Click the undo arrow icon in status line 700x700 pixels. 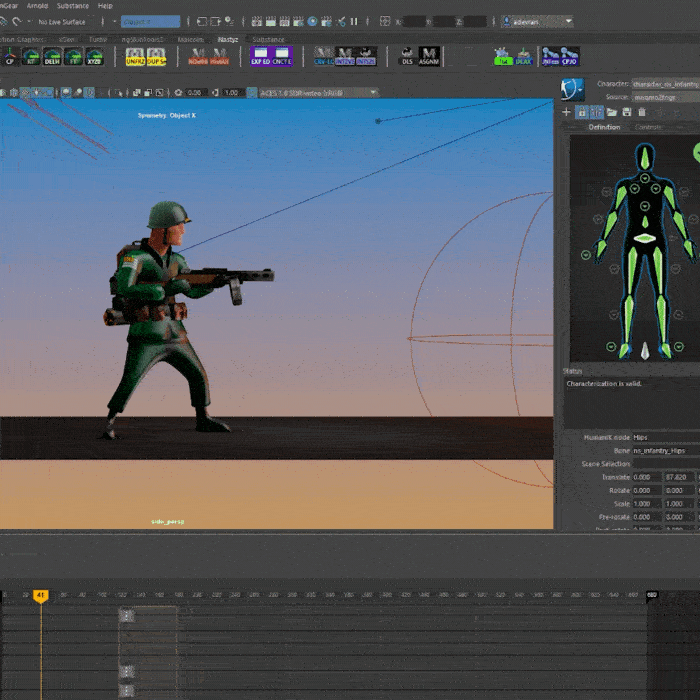(17, 21)
